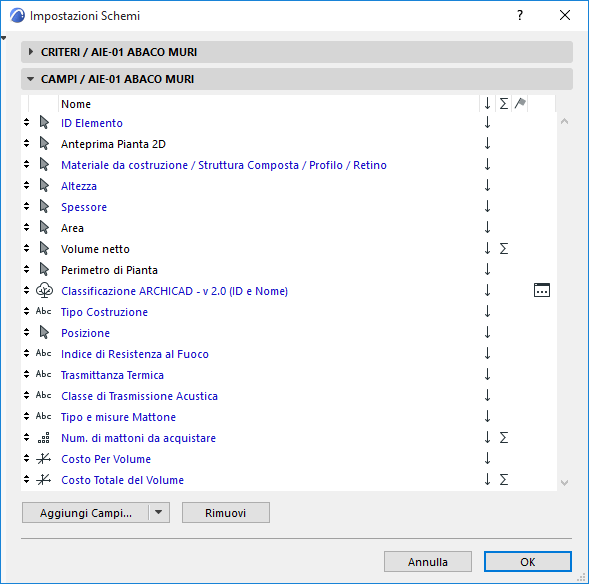Select the Spessore field name

(84, 207)
